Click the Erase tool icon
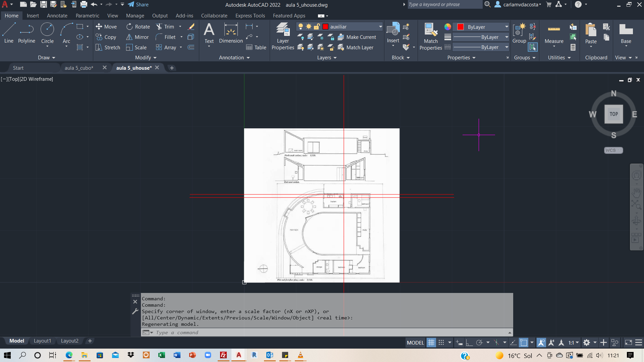This screenshot has height=362, width=644. point(191,26)
